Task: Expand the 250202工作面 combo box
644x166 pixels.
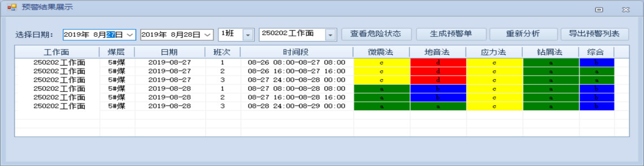Action: [x=330, y=35]
